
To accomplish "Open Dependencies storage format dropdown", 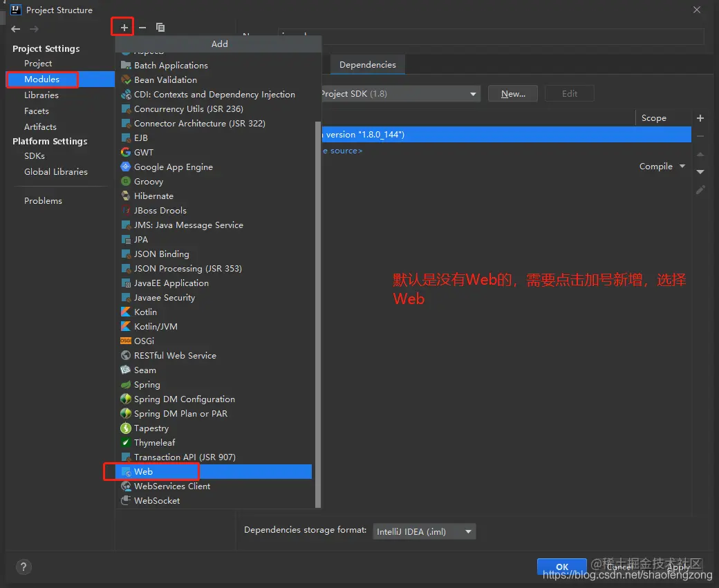I will (424, 531).
